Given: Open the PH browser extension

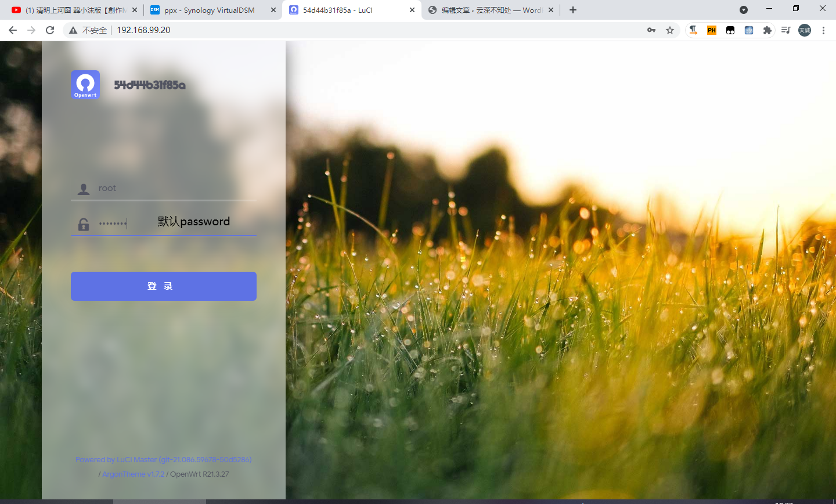Looking at the screenshot, I should coord(711,30).
